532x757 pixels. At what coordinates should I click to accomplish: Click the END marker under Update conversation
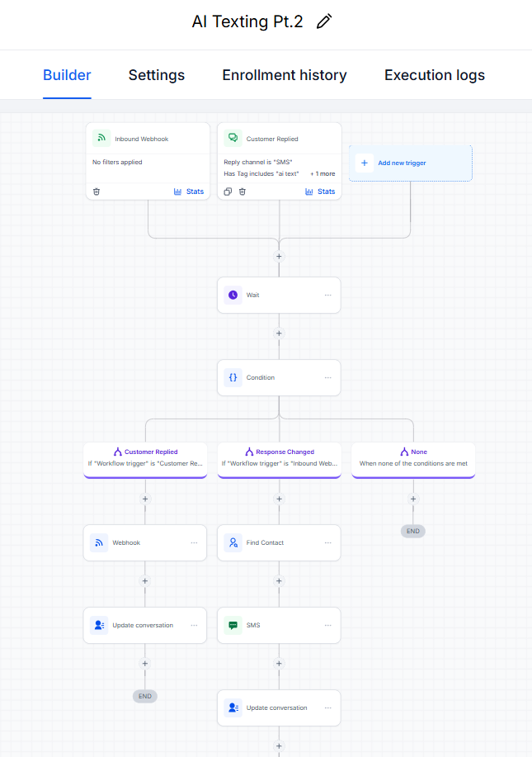point(145,696)
